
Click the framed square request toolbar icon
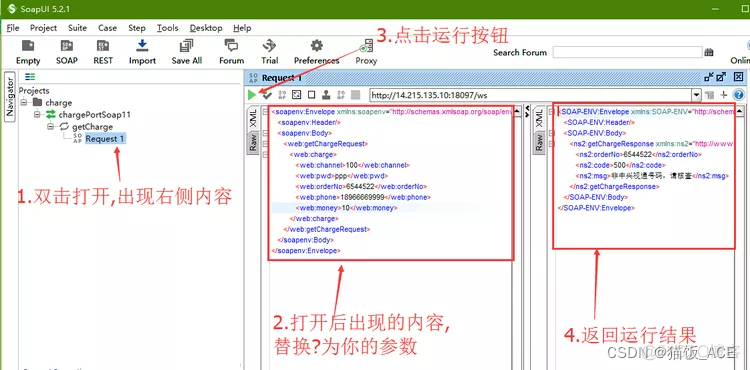297,95
